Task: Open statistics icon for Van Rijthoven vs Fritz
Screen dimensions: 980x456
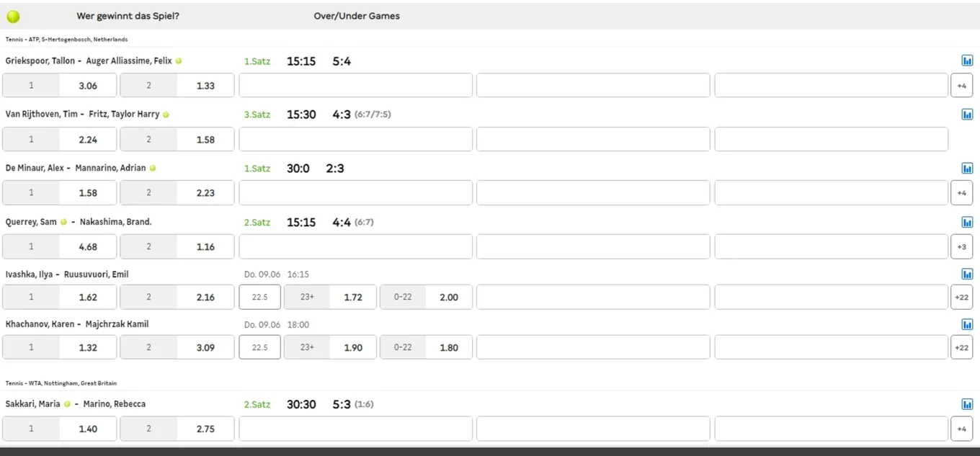Action: (x=967, y=115)
